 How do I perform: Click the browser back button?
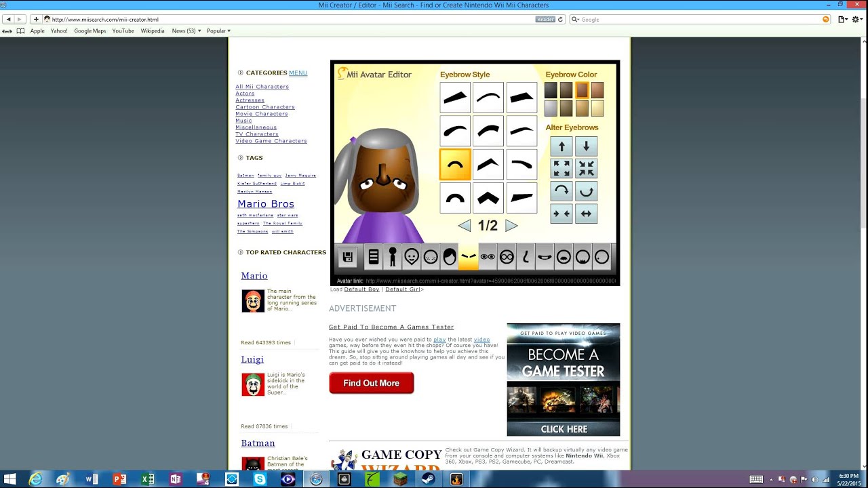(8, 20)
